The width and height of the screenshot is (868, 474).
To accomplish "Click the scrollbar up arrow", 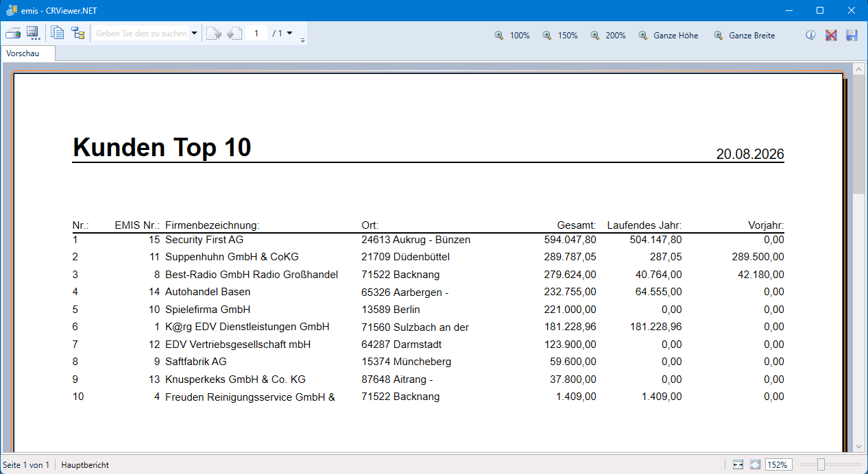I will (858, 69).
